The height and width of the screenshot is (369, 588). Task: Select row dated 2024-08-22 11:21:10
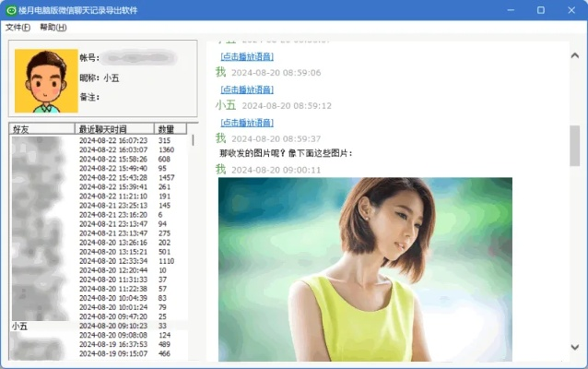[99, 196]
